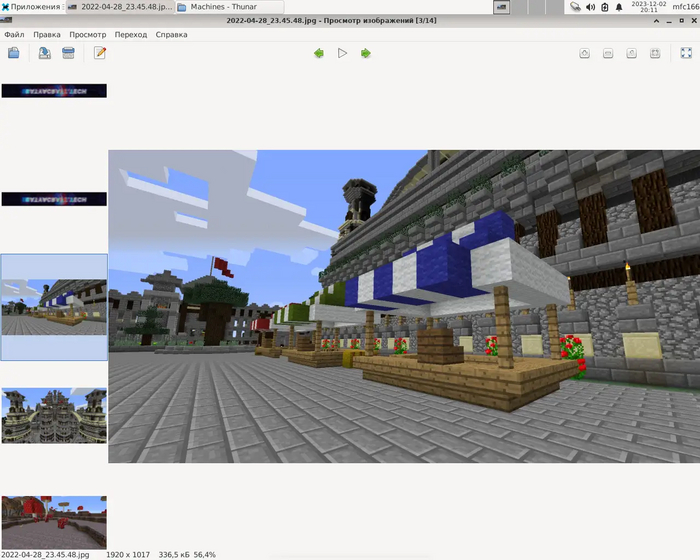Screen dimensions: 700x560
Task: Select second banner thumbnail in sidebar
Action: (54, 199)
